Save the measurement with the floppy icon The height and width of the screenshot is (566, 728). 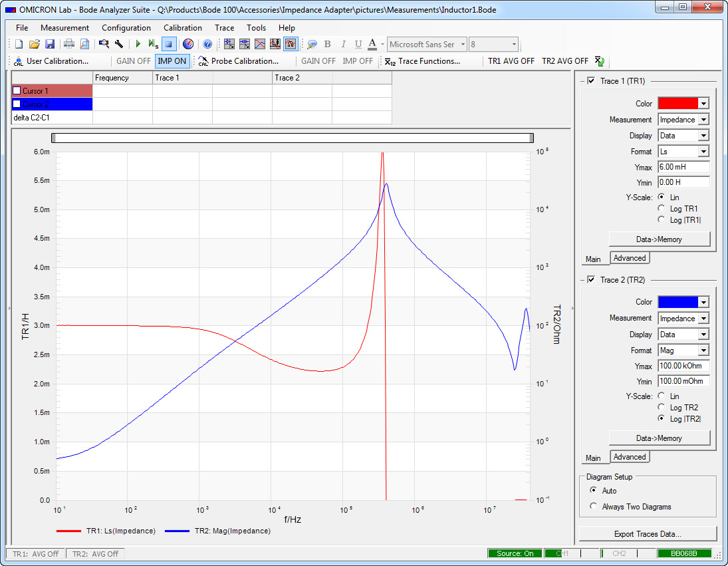(x=50, y=44)
